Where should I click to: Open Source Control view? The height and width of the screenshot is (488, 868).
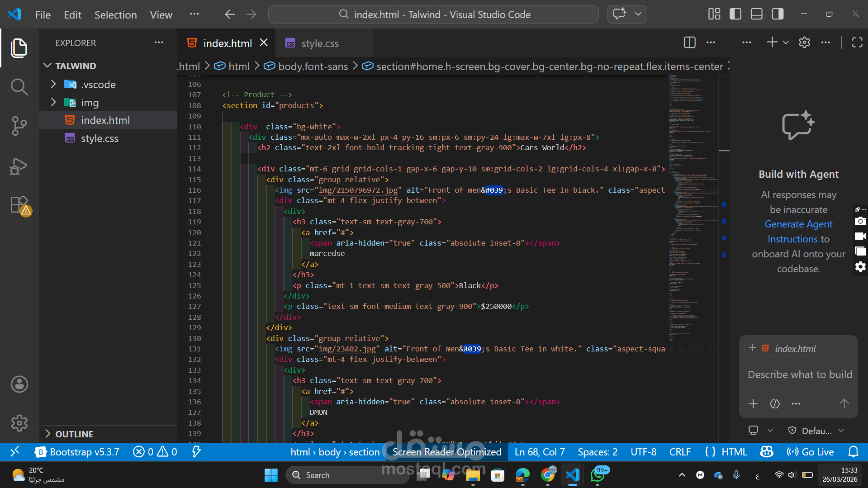[19, 126]
